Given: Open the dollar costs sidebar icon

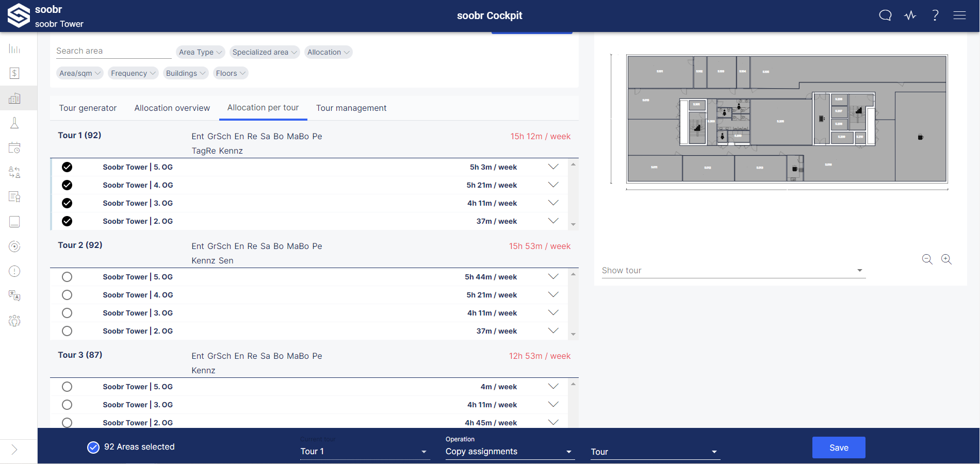Looking at the screenshot, I should click(14, 73).
